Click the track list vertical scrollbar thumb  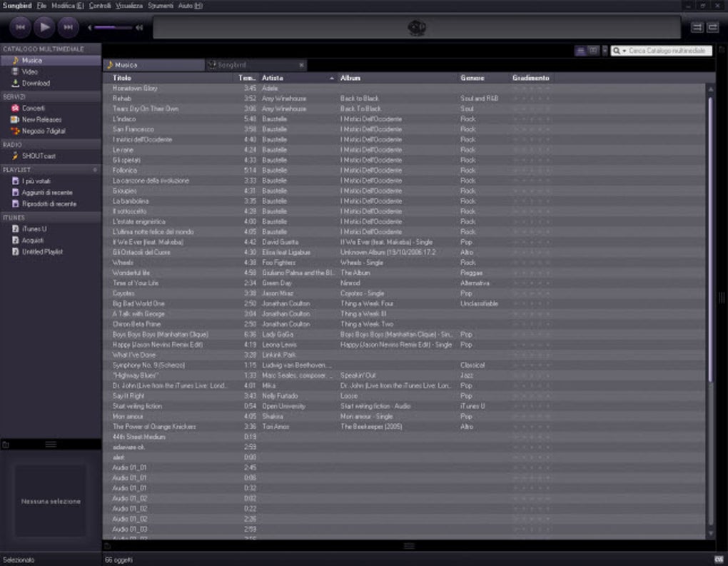click(x=710, y=239)
